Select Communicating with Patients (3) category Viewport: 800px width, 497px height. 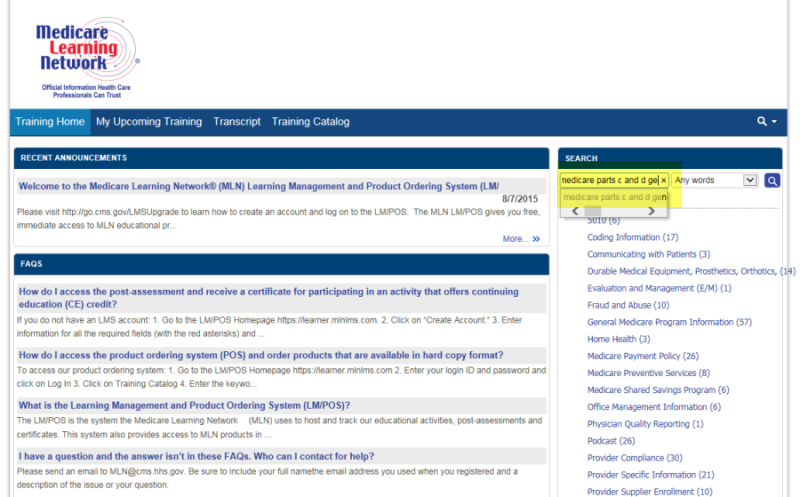(x=648, y=254)
